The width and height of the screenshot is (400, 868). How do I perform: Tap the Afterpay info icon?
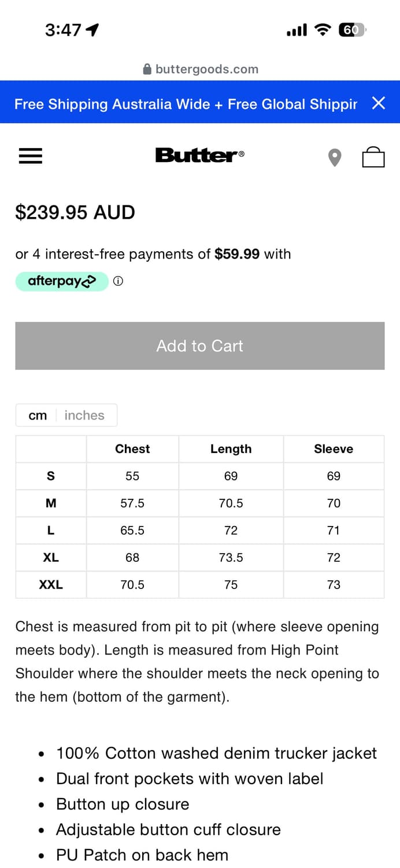[x=118, y=282]
